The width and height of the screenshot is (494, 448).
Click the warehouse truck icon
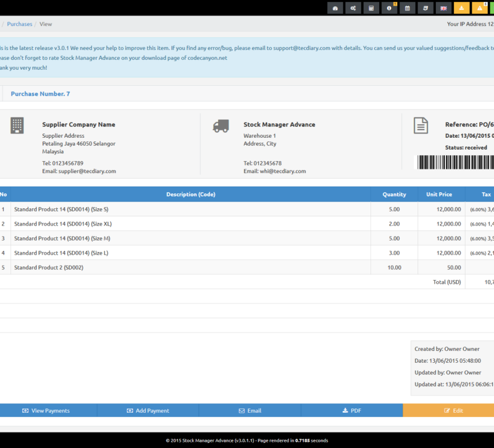[x=220, y=126]
